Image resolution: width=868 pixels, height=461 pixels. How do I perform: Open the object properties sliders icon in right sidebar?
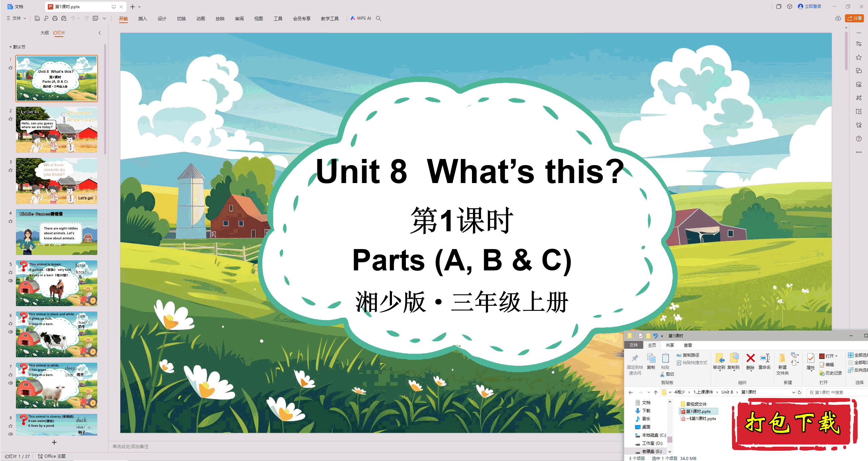click(859, 44)
